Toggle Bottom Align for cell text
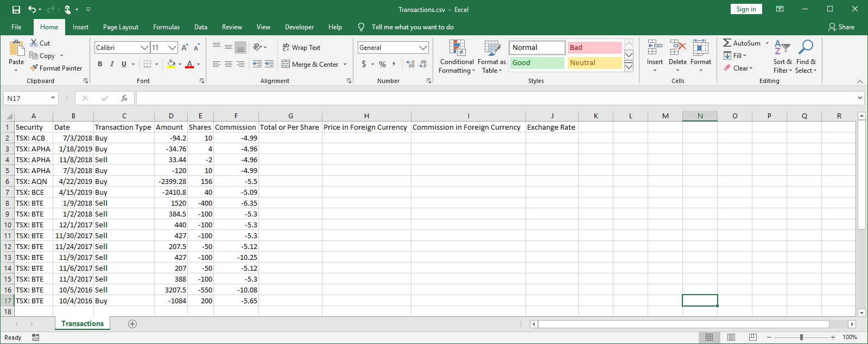 coord(240,47)
